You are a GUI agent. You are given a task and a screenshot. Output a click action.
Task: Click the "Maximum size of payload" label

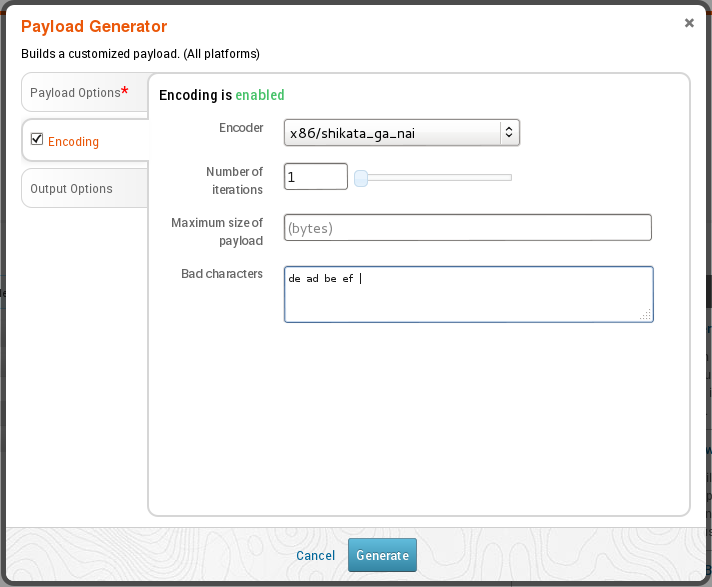click(217, 232)
